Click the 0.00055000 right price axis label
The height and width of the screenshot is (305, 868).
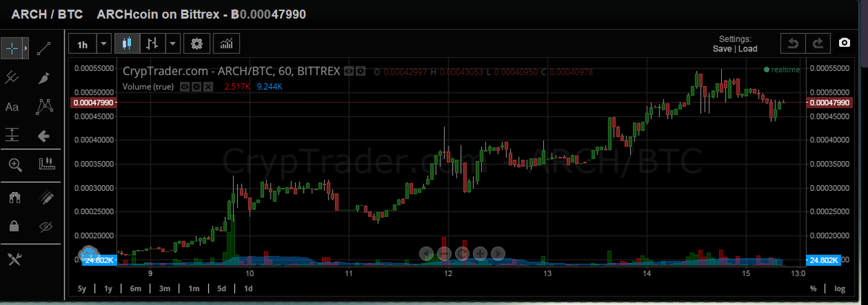[830, 68]
